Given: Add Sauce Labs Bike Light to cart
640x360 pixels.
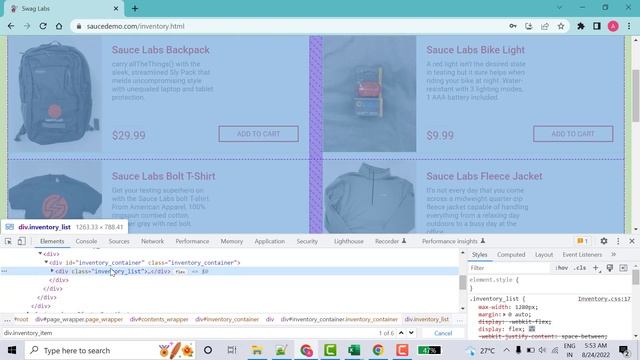Looking at the screenshot, I should click(x=573, y=134).
